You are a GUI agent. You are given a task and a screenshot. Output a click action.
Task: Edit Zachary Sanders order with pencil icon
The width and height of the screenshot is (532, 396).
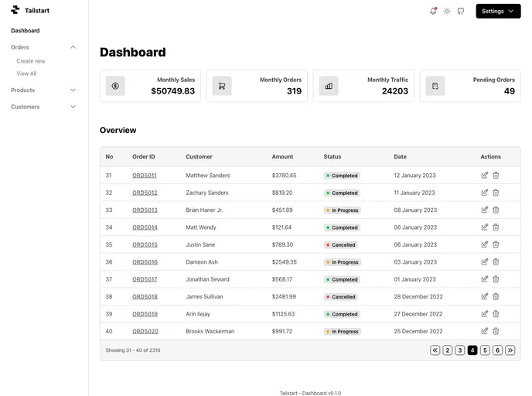[x=485, y=193]
